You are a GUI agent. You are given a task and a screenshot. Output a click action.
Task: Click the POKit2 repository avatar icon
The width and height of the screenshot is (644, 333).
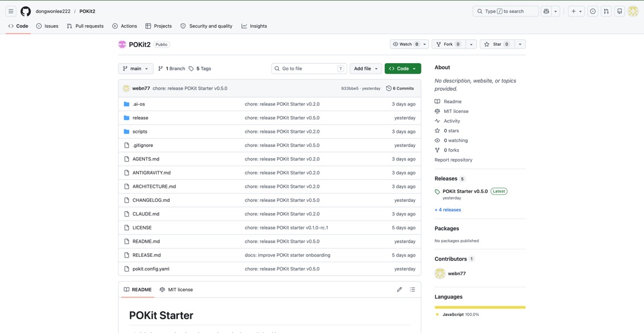pos(122,44)
